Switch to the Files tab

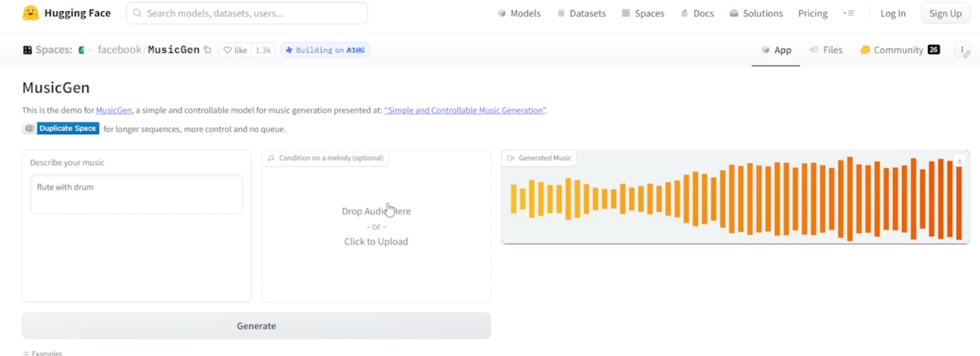pyautogui.click(x=826, y=50)
